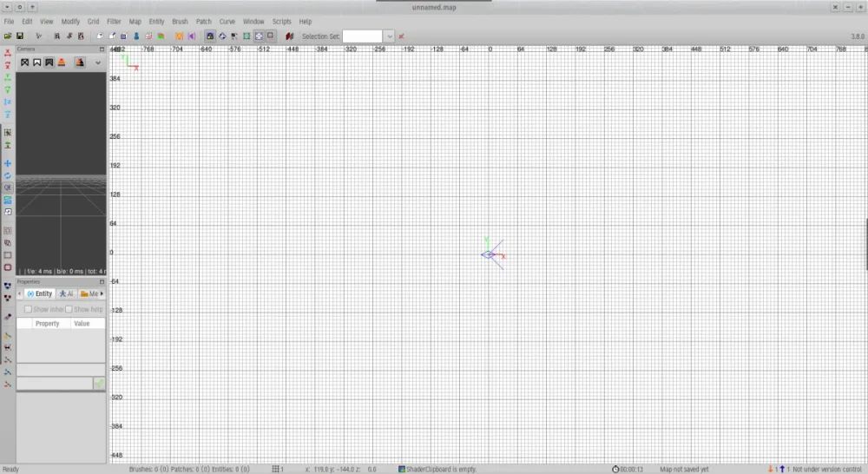Viewport: 868px width, 474px height.
Task: Click the green checkmark apply button
Action: pos(99,383)
